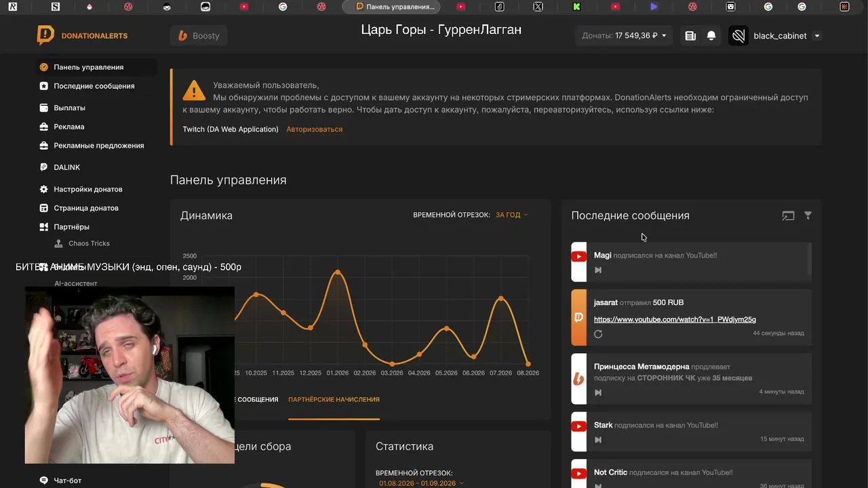Screen dimensions: 868x488
Task: Replay the Stark subscription alert
Action: click(598, 440)
